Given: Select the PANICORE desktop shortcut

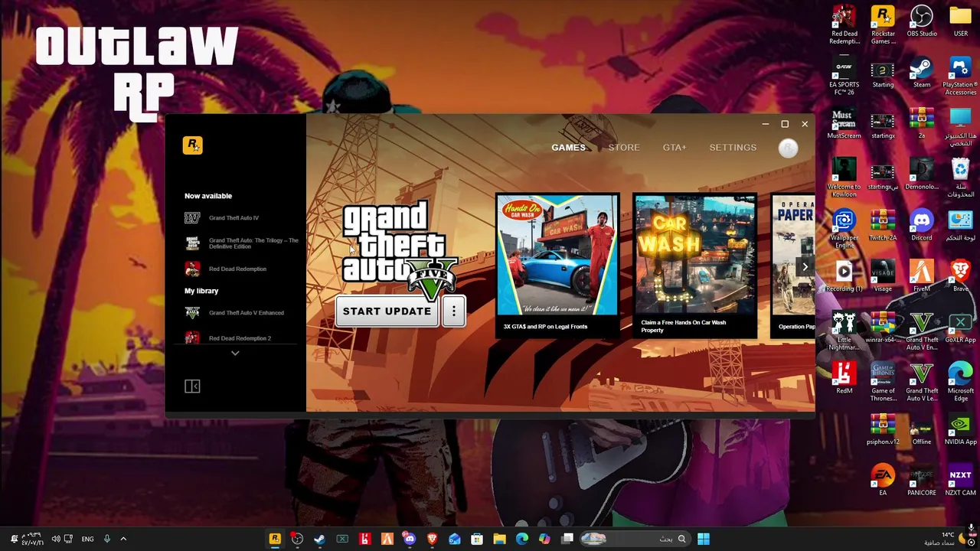Looking at the screenshot, I should click(922, 481).
